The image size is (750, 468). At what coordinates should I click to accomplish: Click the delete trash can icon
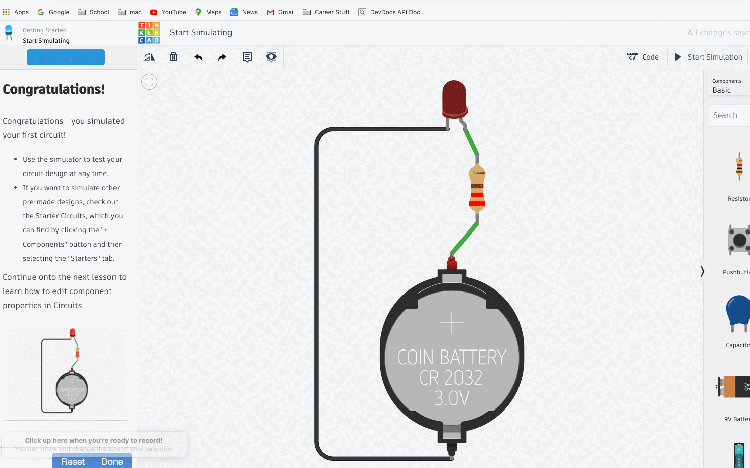tap(173, 57)
